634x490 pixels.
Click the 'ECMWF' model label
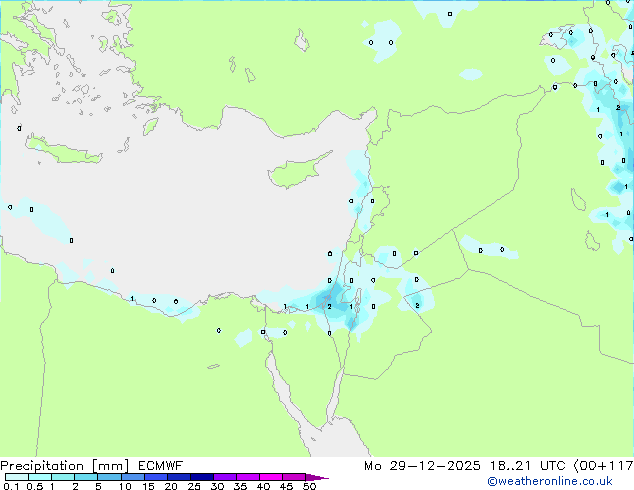point(161,466)
